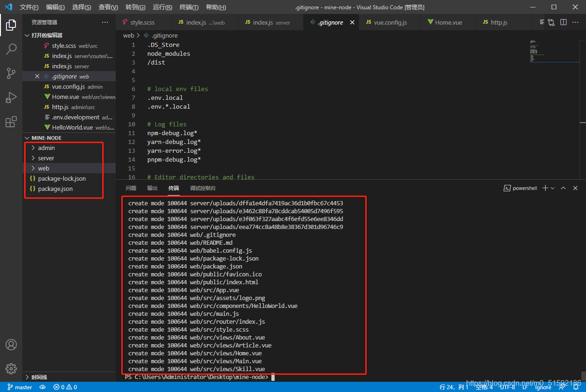The width and height of the screenshot is (586, 392).
Task: Open the 帮助(H) menu
Action: 216,7
